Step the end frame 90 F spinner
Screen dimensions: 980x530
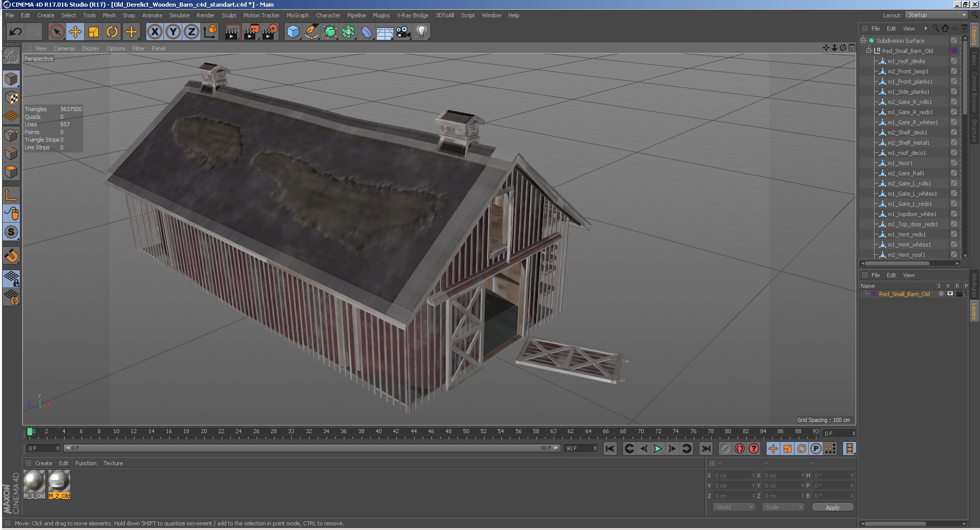595,448
